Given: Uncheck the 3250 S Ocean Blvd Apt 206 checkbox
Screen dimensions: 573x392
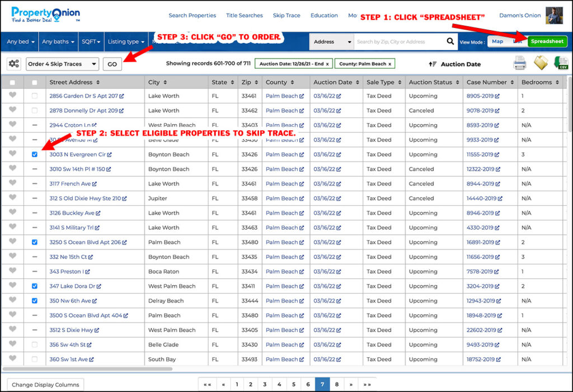Looking at the screenshot, I should 34,242.
